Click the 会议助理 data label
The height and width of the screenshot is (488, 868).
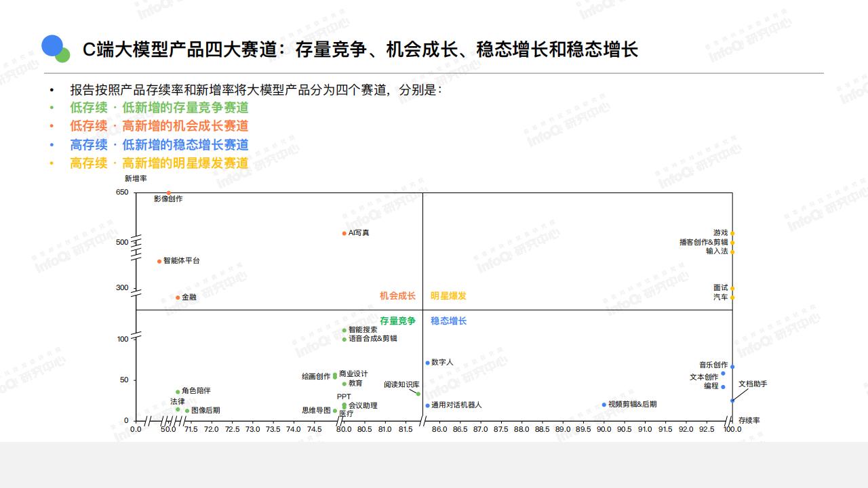click(x=363, y=406)
